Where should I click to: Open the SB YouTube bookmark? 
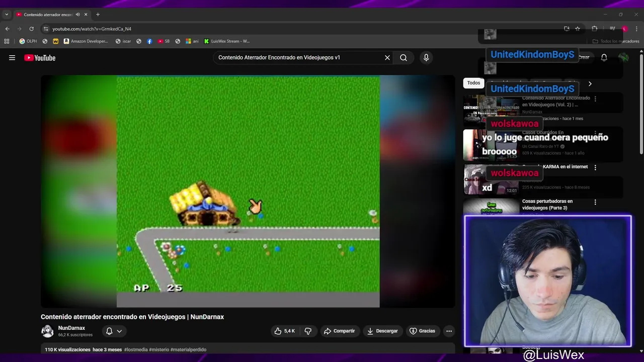click(x=164, y=41)
